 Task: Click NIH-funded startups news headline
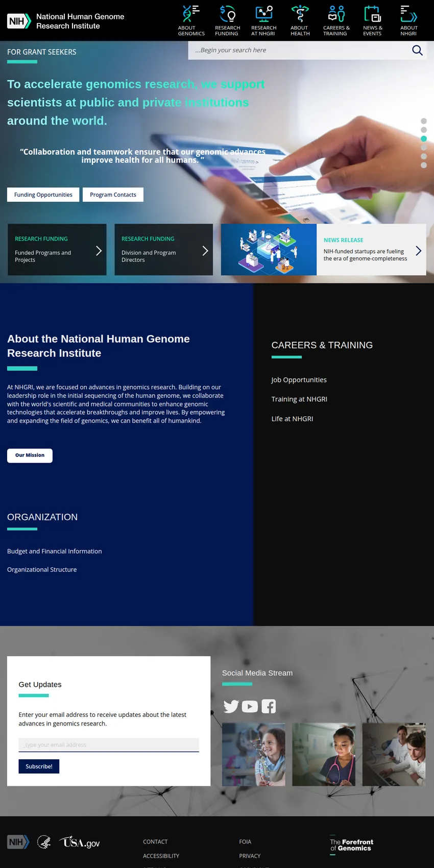365,255
